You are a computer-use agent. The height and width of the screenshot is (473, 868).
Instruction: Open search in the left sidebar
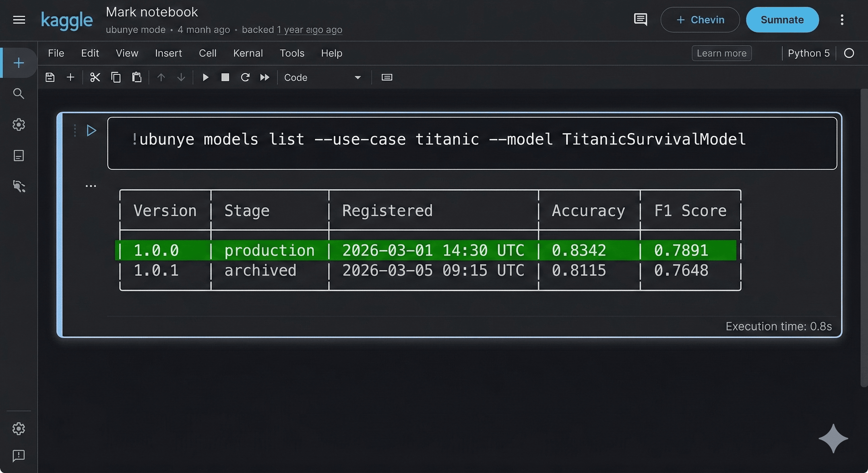(18, 94)
